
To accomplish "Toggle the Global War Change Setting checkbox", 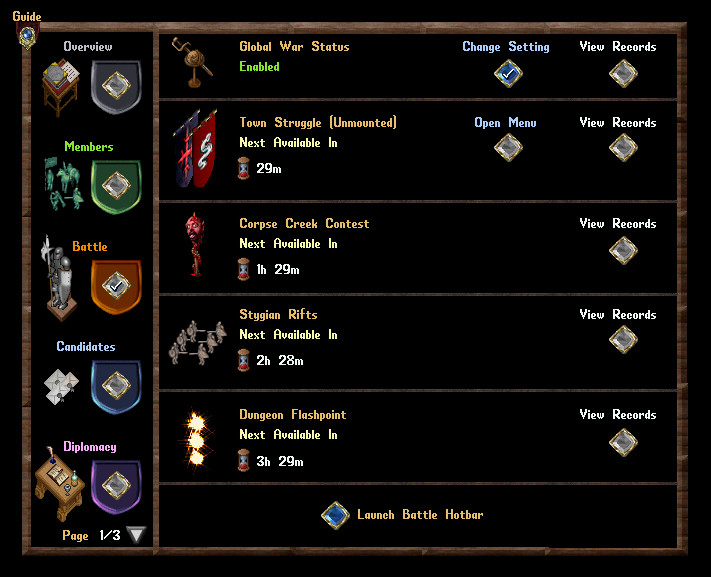I will point(508,73).
